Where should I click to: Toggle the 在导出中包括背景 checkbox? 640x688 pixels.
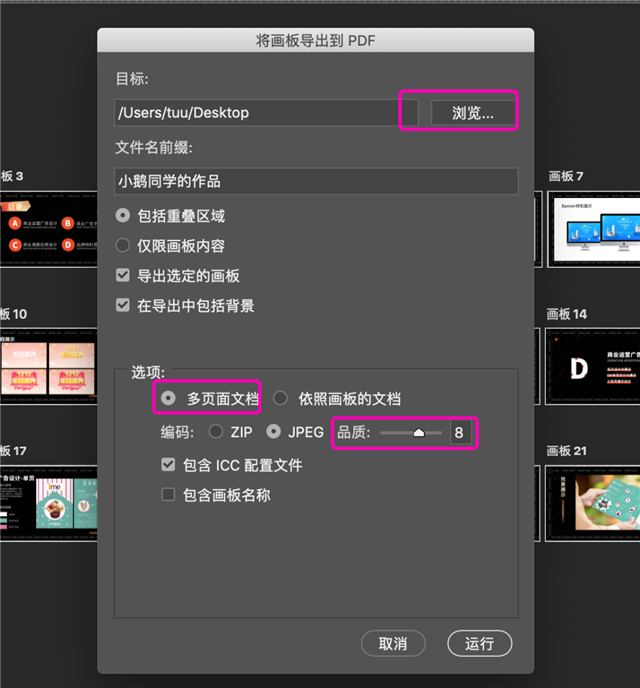(x=123, y=305)
